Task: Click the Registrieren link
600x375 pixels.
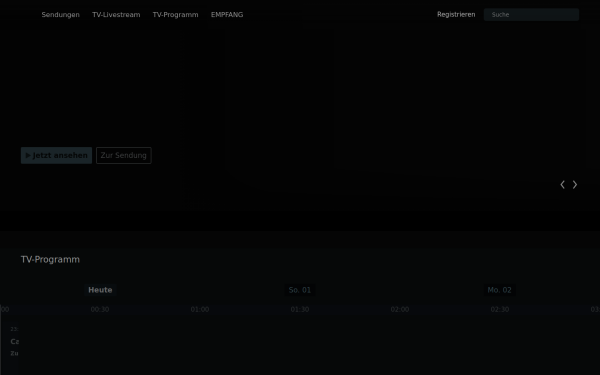Action: click(456, 15)
